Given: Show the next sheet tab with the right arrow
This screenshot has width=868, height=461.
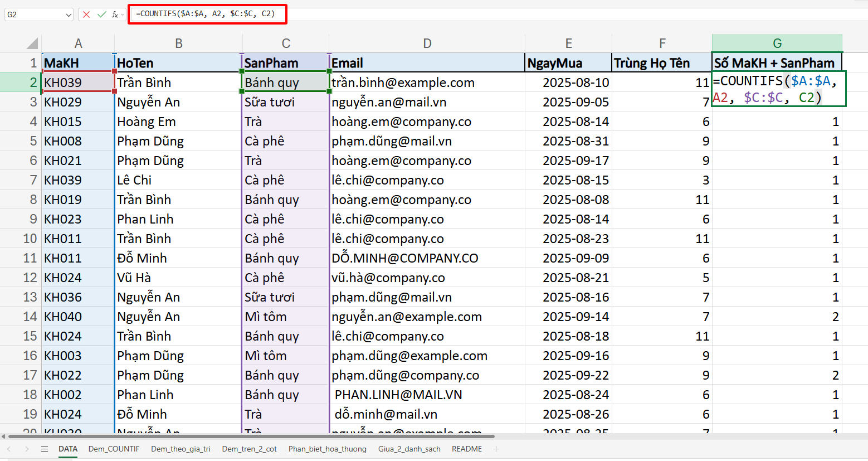Looking at the screenshot, I should point(26,449).
